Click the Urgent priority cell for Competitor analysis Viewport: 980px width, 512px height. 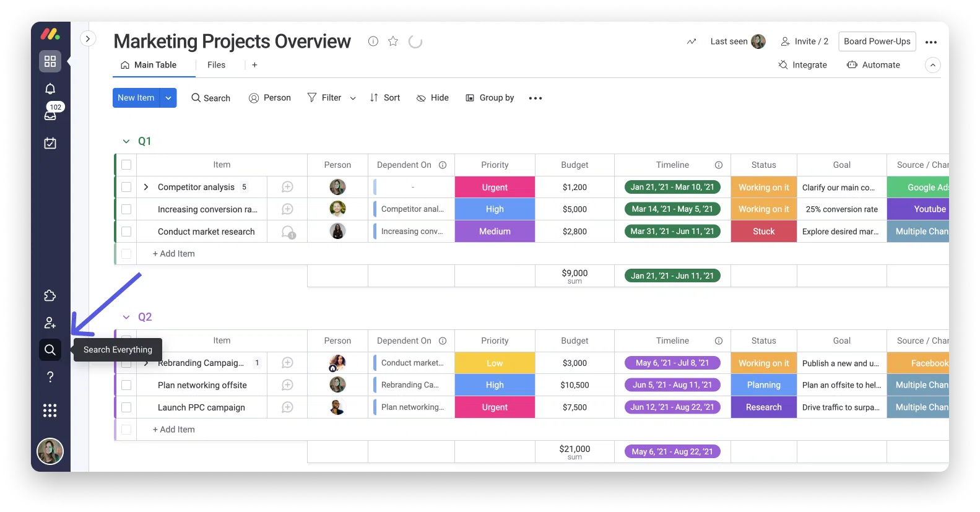coord(495,187)
